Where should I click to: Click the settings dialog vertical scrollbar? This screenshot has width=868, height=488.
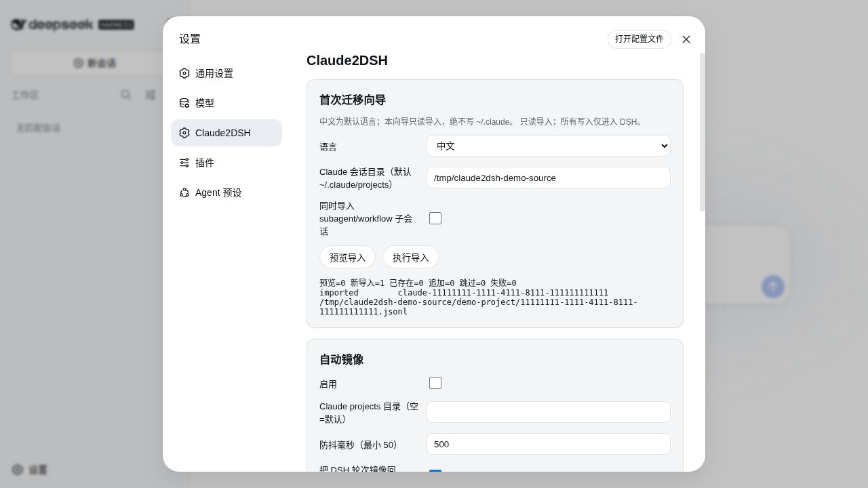(702, 132)
